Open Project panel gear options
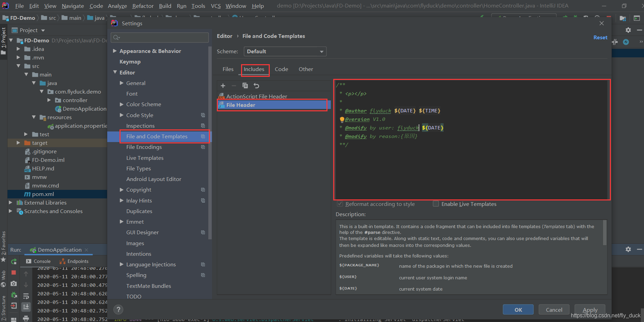Screen dimensions: 644x322 [628, 30]
